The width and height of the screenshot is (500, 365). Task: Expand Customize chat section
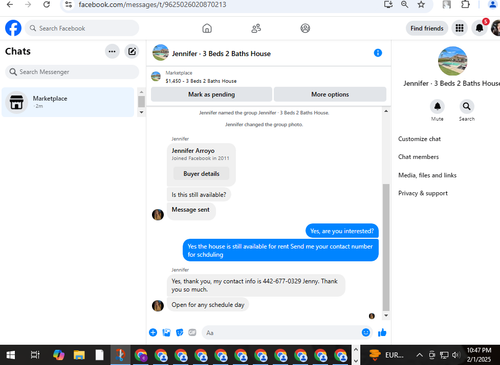[x=419, y=139]
